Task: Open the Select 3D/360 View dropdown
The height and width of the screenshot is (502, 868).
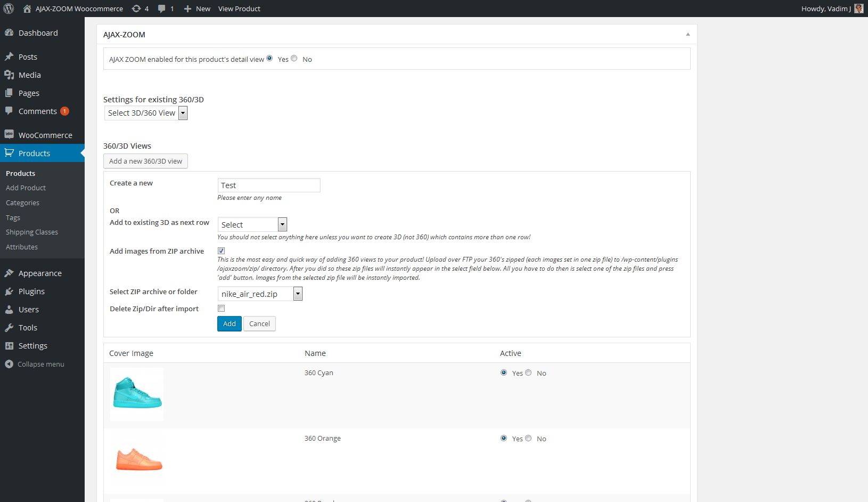Action: 146,113
